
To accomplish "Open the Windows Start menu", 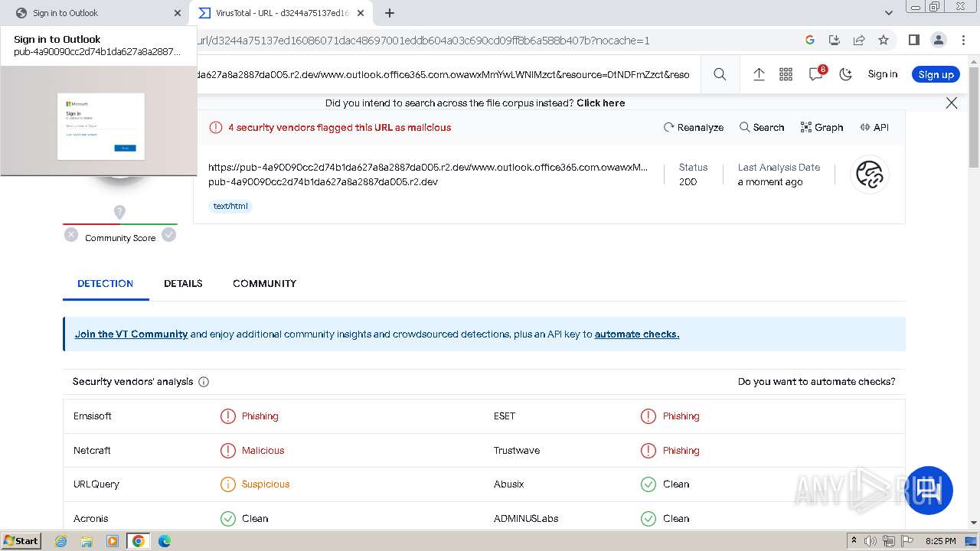I will click(x=21, y=540).
